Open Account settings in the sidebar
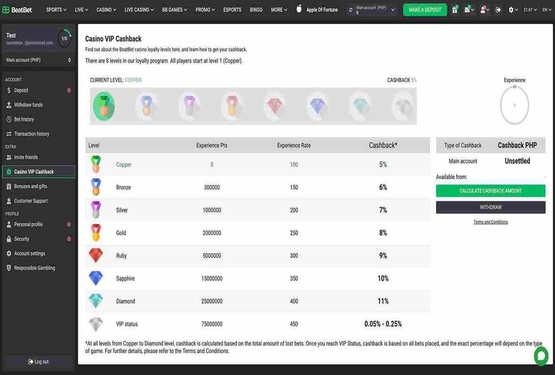The height and width of the screenshot is (375, 555). click(x=38, y=254)
